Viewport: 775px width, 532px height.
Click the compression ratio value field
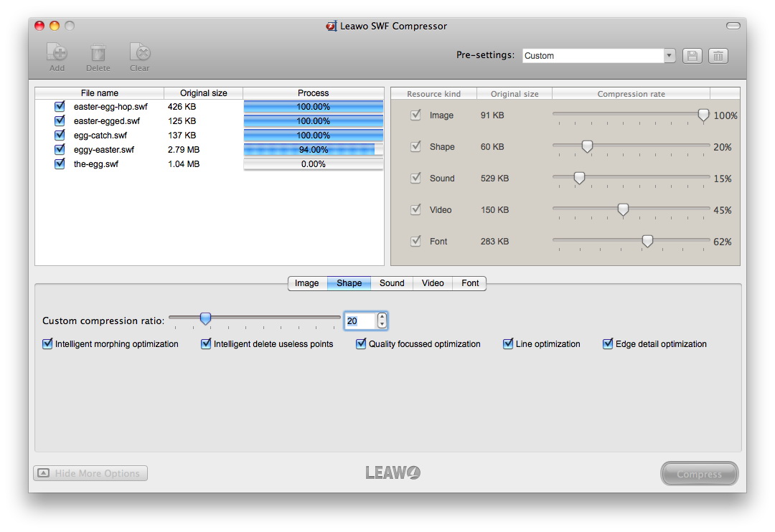tap(360, 321)
